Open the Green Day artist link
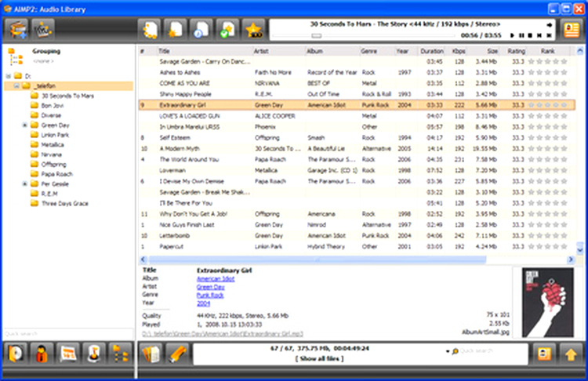 coord(210,287)
